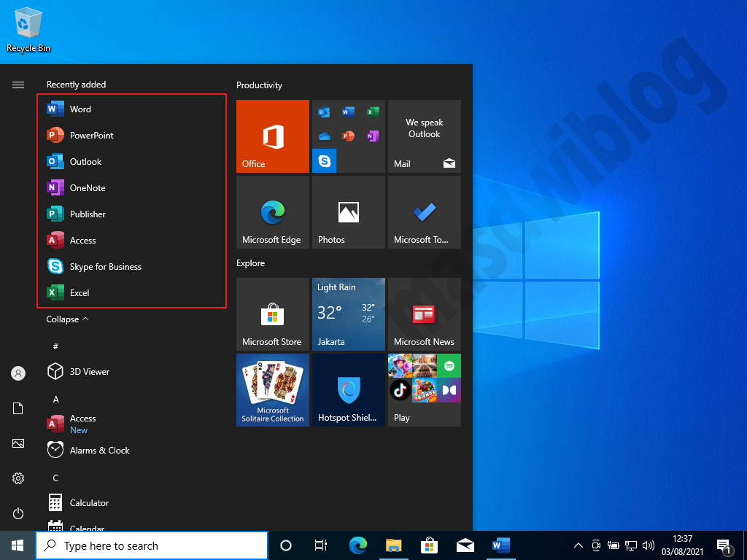Open the Photos tile
This screenshot has width=747, height=560.
(348, 212)
